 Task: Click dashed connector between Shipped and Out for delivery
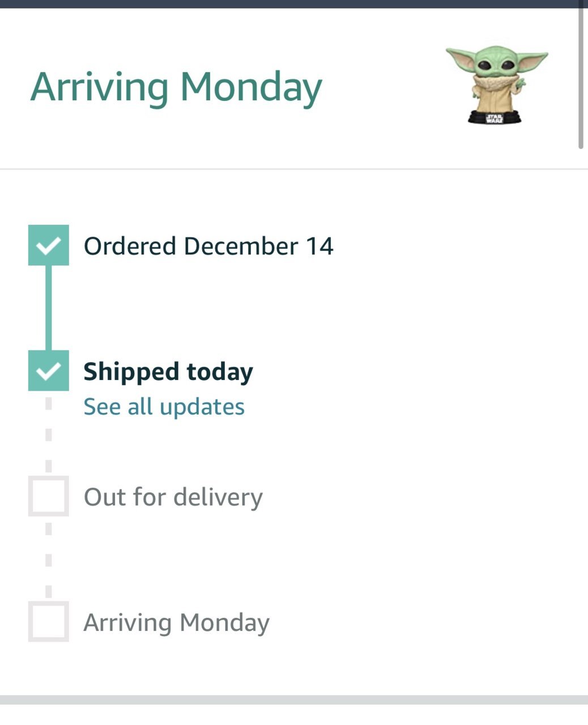pyautogui.click(x=49, y=433)
